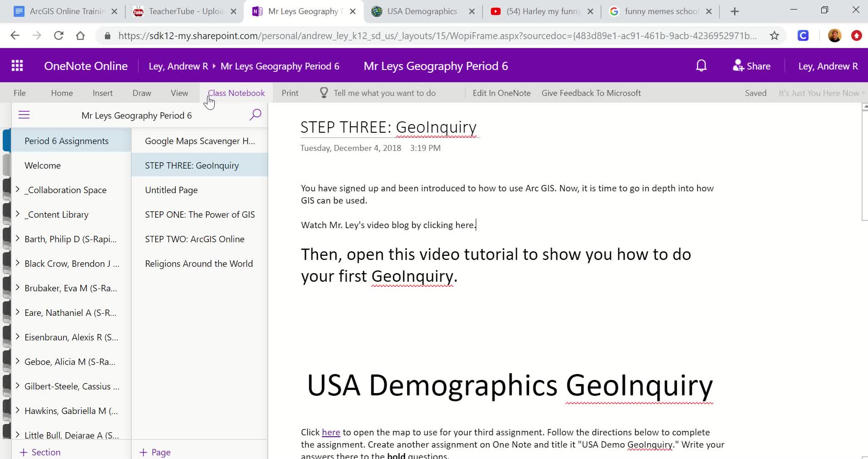The width and height of the screenshot is (868, 459).
Task: Click the browser address bar URL
Action: (438, 35)
